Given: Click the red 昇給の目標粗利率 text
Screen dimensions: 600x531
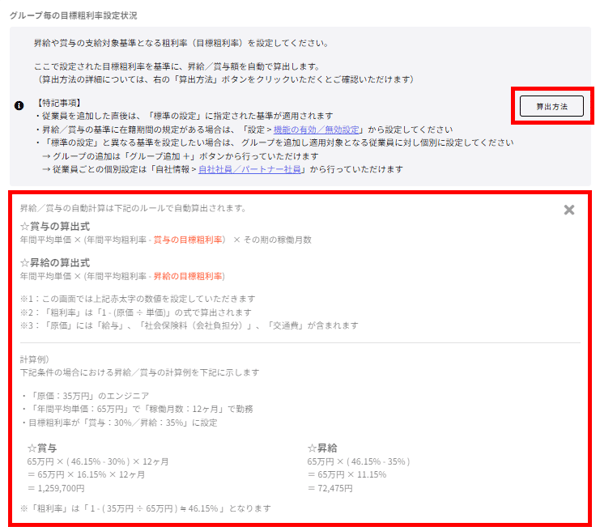Looking at the screenshot, I should tap(187, 276).
